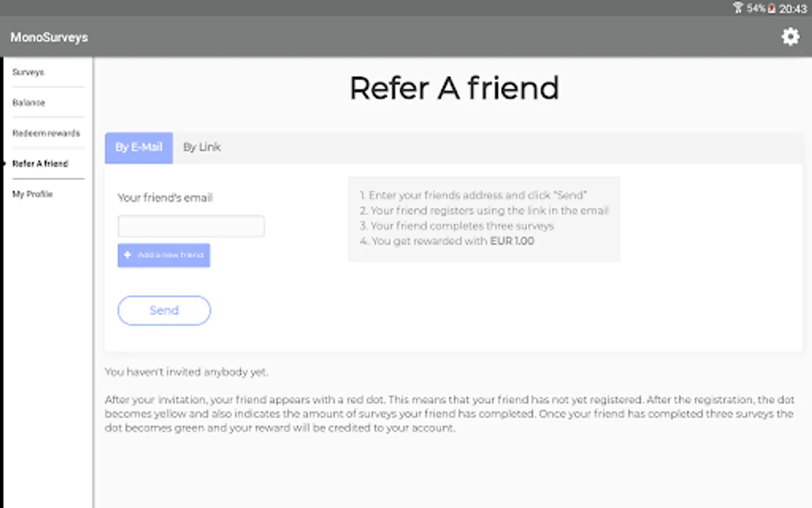Click the "You haven't invited anybody yet" text

click(187, 372)
